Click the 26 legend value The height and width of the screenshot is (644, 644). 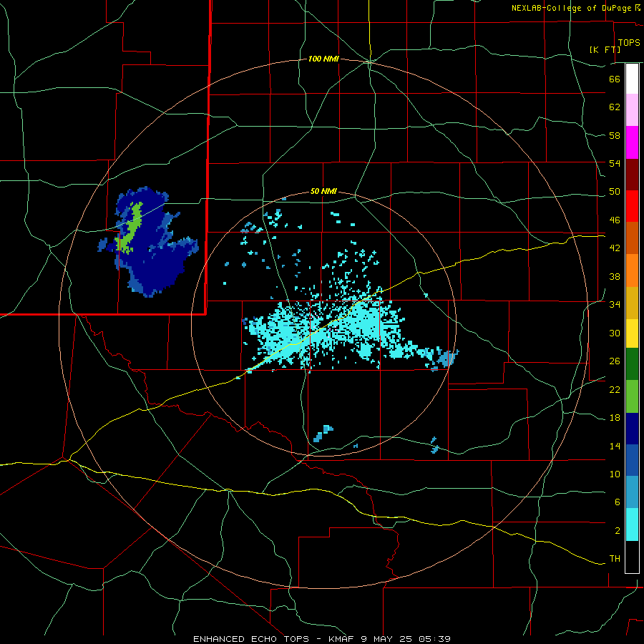pos(615,361)
